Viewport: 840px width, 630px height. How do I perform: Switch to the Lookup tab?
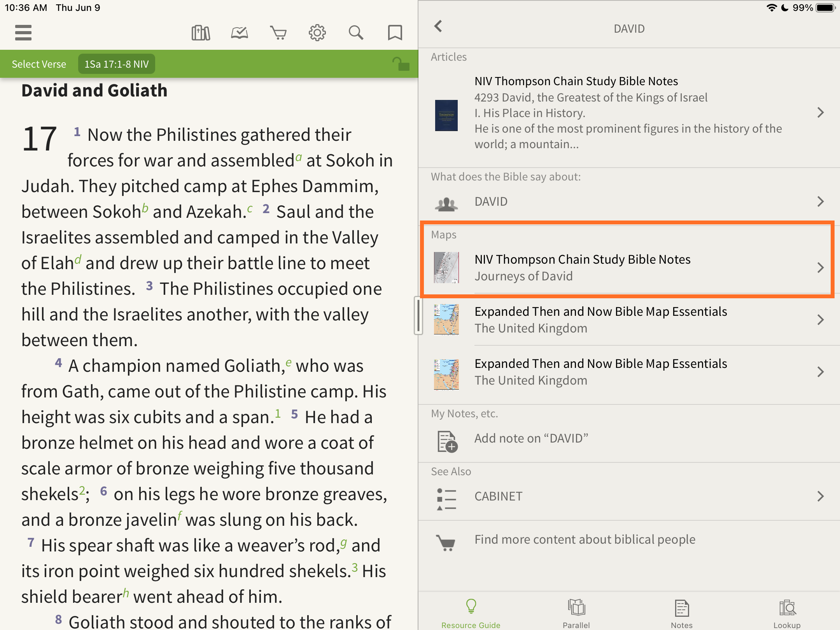point(787,613)
